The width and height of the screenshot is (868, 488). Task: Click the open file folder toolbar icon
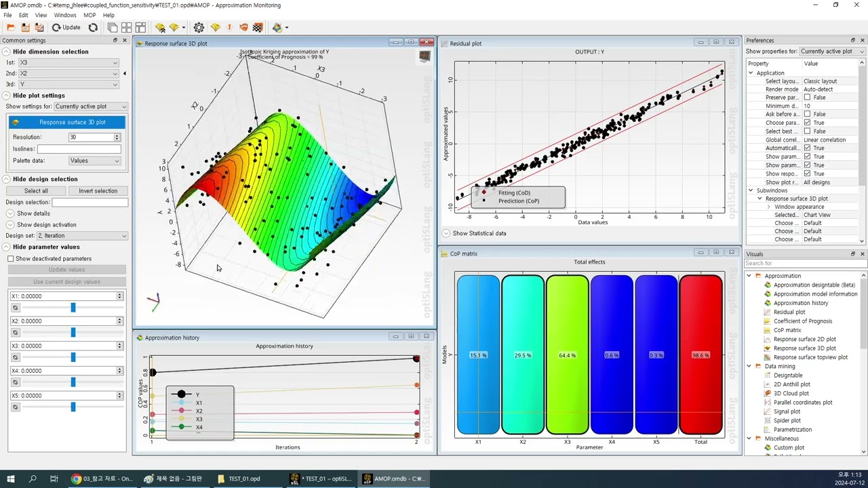tap(11, 28)
